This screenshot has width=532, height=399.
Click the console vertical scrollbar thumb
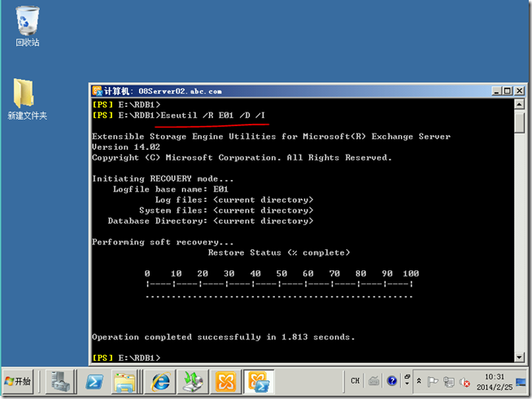click(519, 123)
